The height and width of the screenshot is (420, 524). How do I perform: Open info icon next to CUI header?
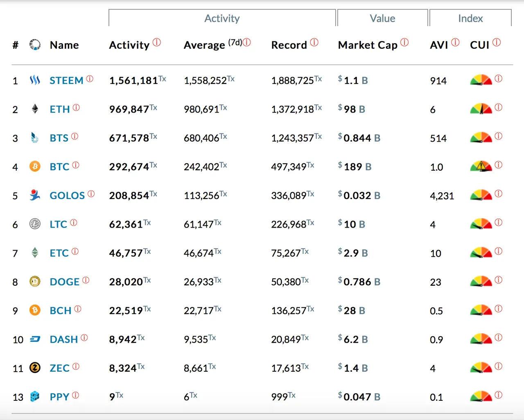tap(497, 42)
